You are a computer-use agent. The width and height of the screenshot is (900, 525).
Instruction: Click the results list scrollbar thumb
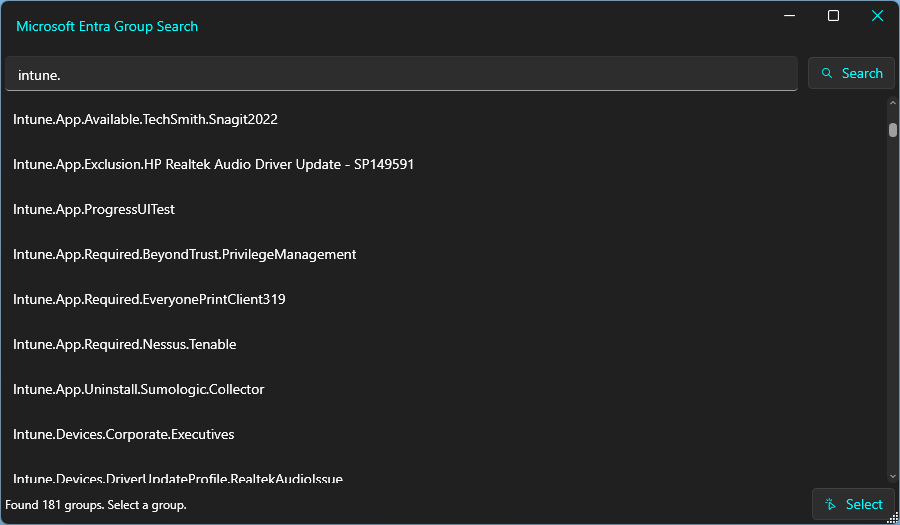(x=892, y=129)
